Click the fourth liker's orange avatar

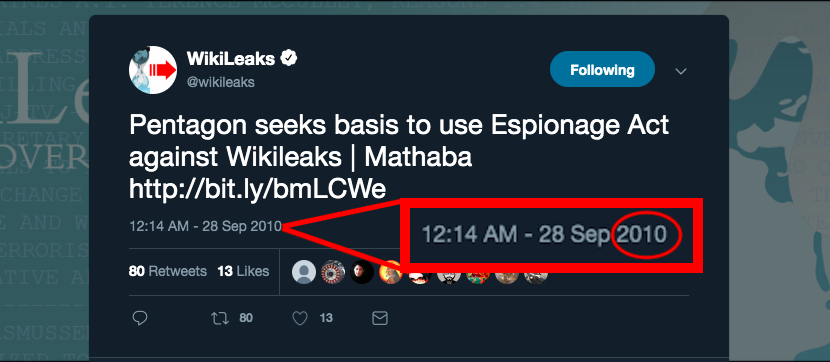click(391, 272)
